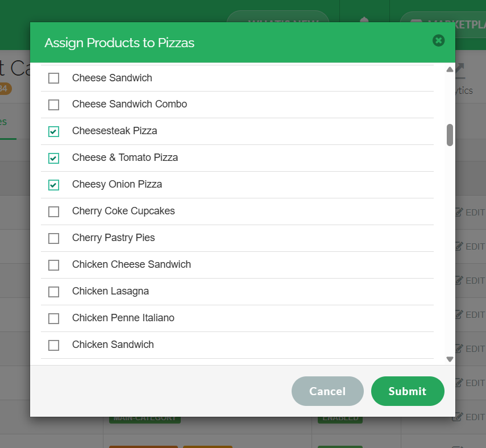Select the Chicken Sandwich checkbox
486x448 pixels.
53,345
